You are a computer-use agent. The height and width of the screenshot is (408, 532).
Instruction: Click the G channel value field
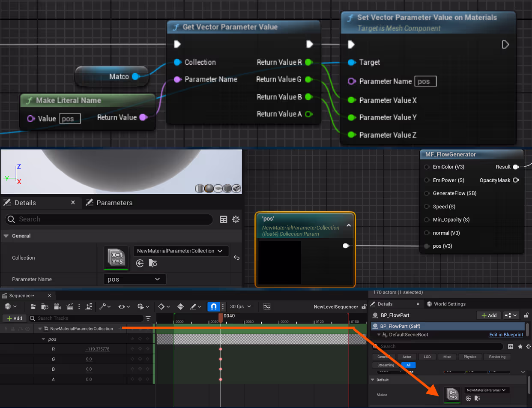pos(89,359)
